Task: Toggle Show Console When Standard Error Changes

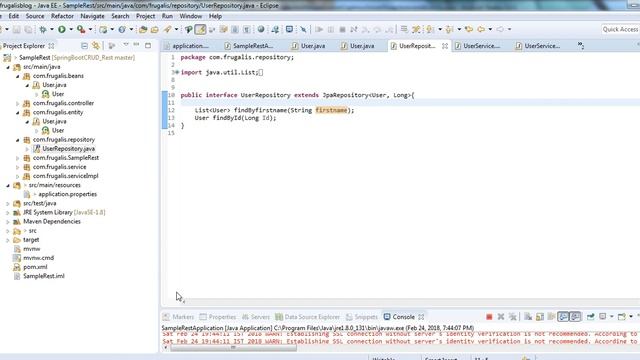Action: tap(576, 317)
